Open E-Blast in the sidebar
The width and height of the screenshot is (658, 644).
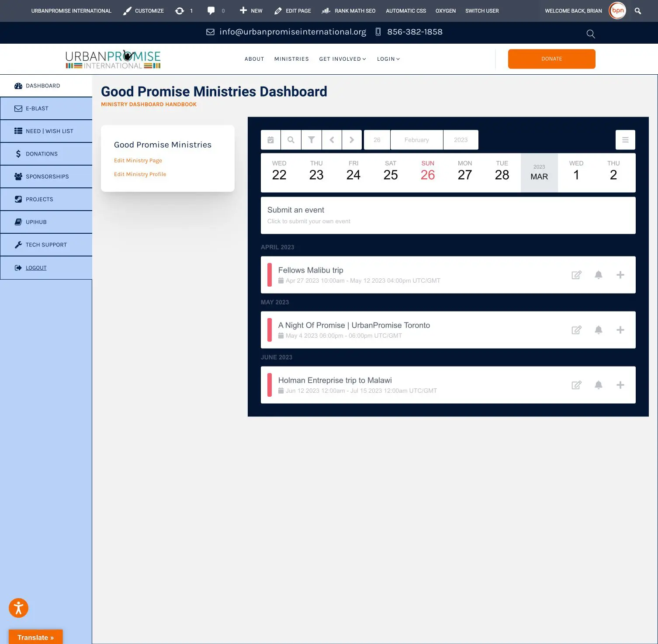[x=46, y=108]
